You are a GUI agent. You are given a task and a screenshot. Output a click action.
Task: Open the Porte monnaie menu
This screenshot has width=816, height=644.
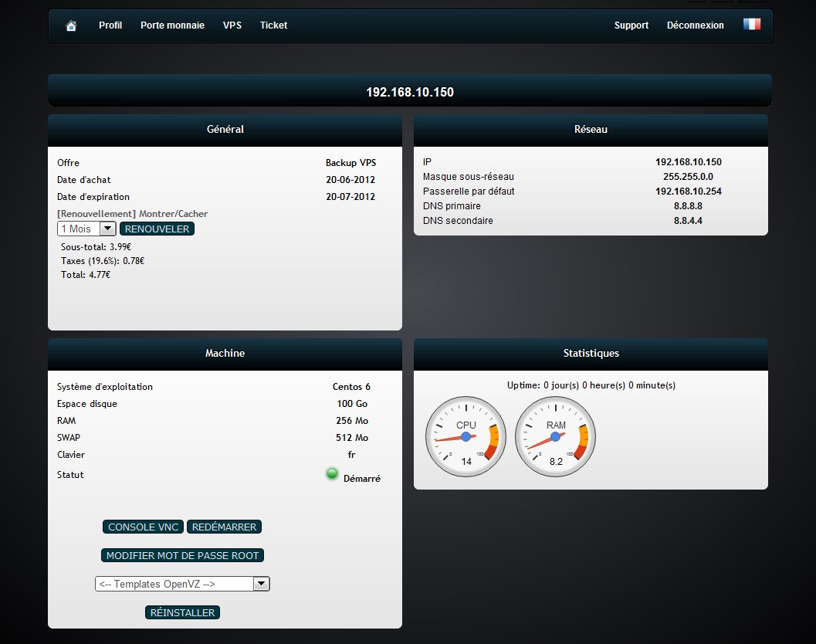(x=172, y=25)
